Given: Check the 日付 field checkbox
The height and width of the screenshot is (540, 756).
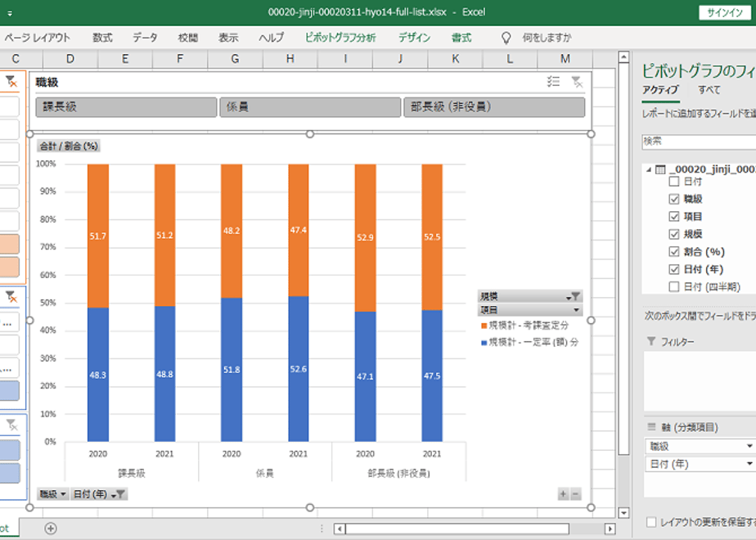Looking at the screenshot, I should (x=674, y=182).
